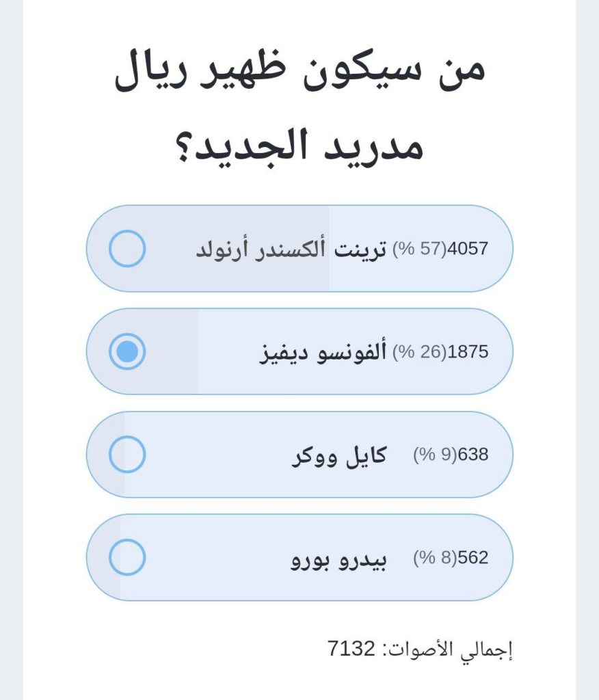Click the 562 vote count
Viewport: 599px width, 700px height.
click(x=472, y=558)
